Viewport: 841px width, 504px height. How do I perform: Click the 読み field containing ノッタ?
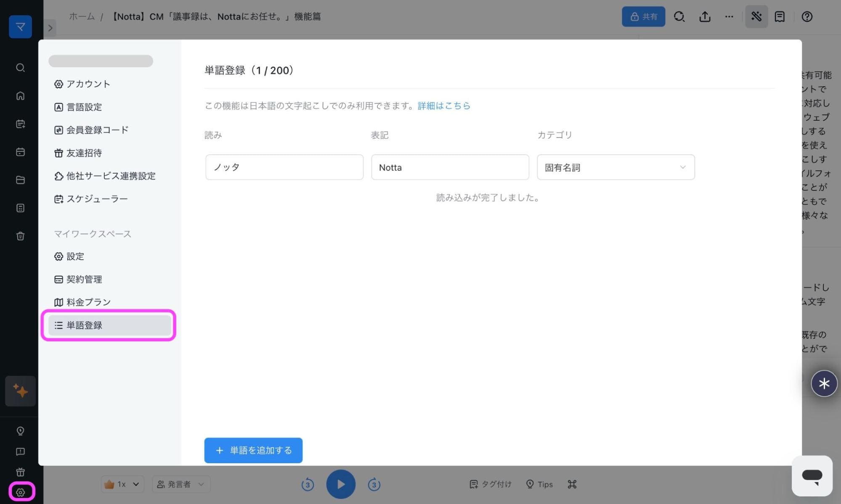[284, 167]
